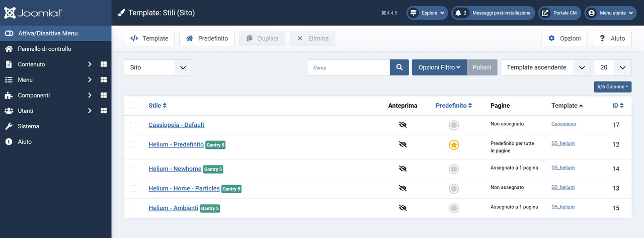Expand the Contenuto submenu chevron
This screenshot has height=238, width=644.
pos(90,64)
